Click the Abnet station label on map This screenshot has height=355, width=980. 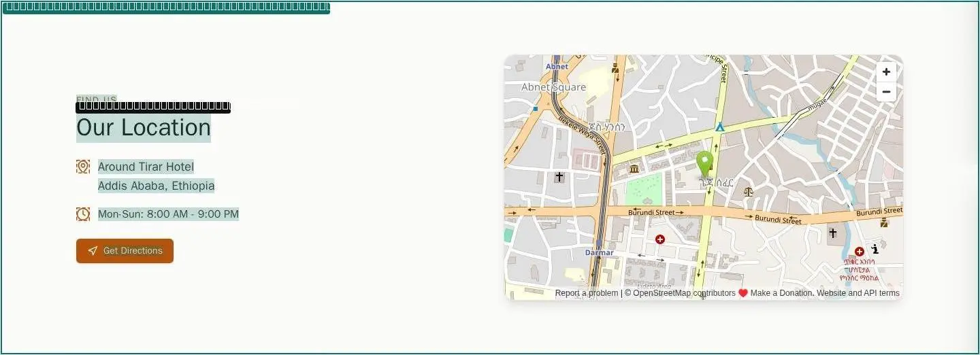[x=557, y=67]
